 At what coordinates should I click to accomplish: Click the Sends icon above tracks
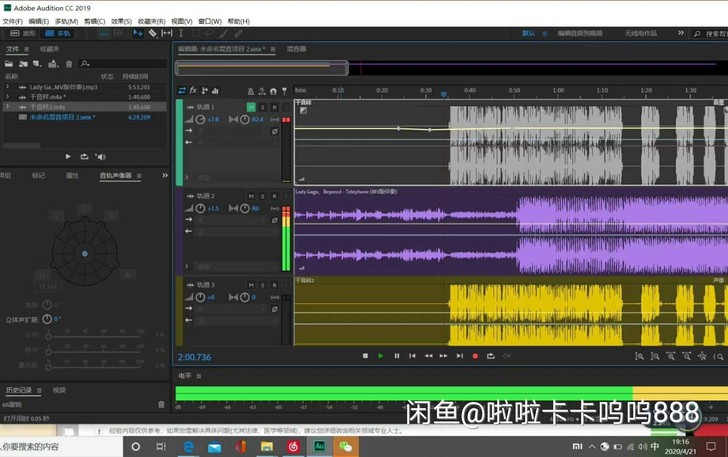point(204,91)
